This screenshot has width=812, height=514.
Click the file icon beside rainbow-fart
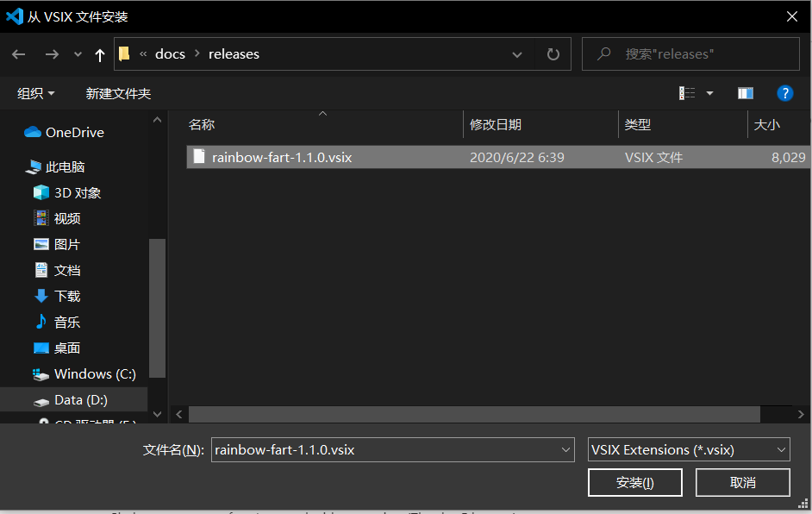pos(199,156)
